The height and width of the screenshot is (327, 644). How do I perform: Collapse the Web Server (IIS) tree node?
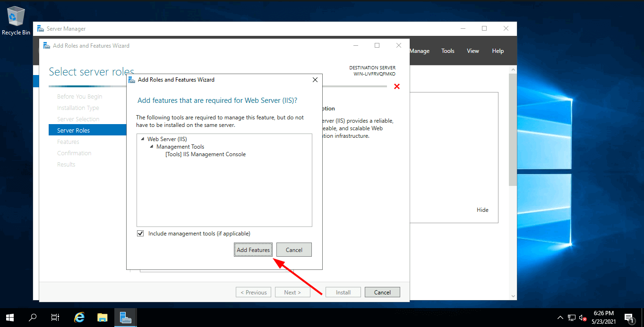tap(143, 139)
